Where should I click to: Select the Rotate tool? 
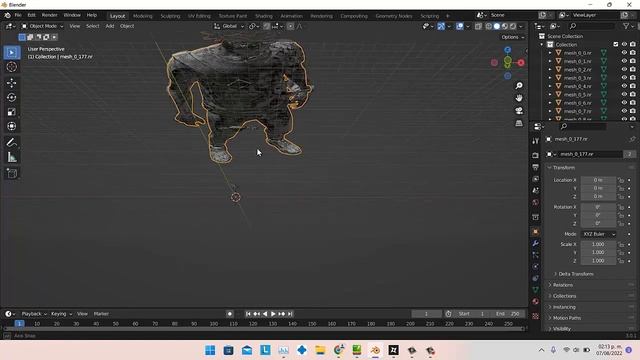coord(11,97)
